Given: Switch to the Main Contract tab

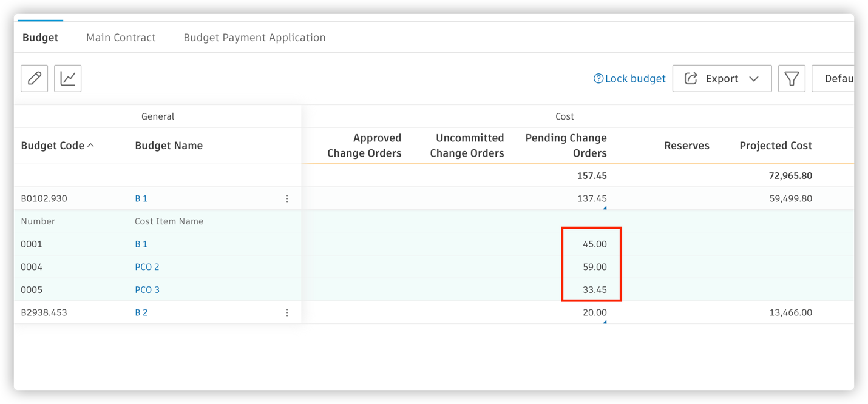Looking at the screenshot, I should 121,38.
